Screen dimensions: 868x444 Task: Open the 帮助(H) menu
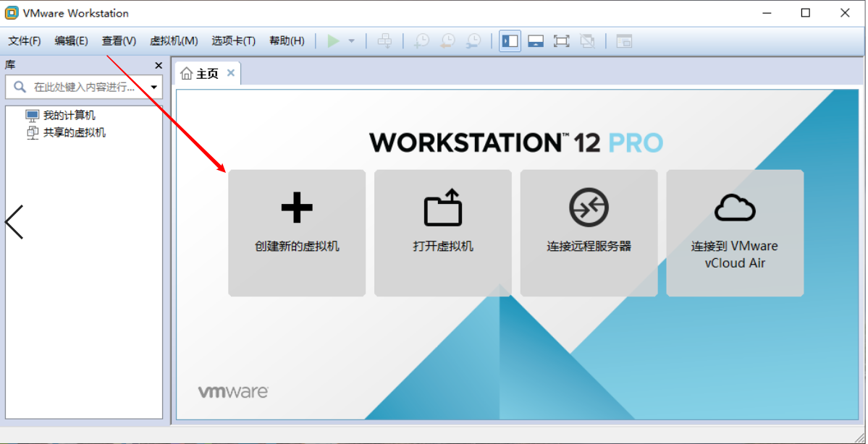tap(287, 41)
